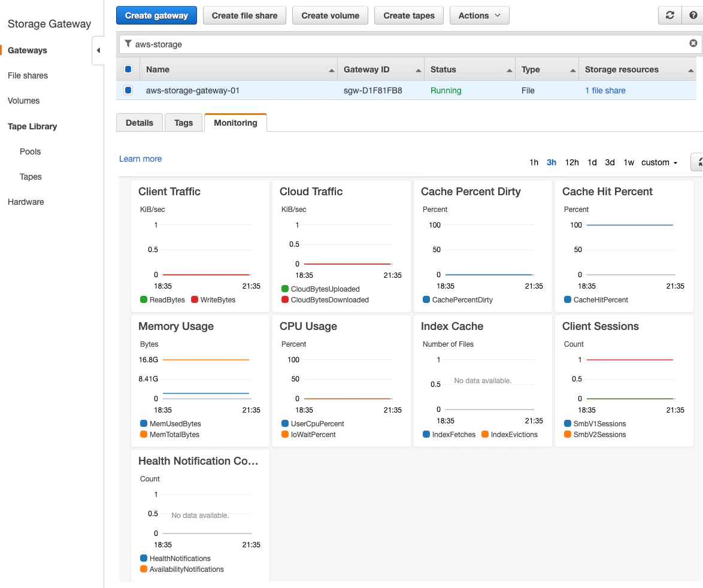Viewport: 703px width, 588px height.
Task: Click inside the gateway search field
Action: (x=359, y=44)
